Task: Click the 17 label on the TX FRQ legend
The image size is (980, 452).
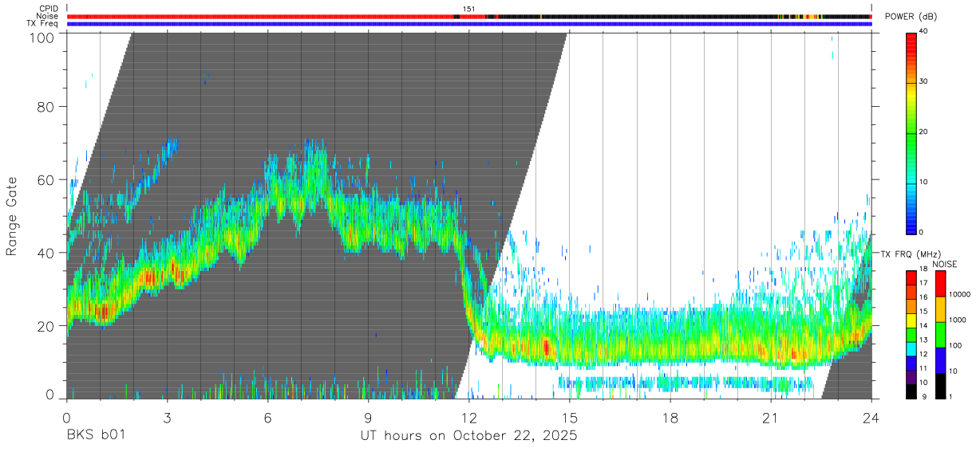Action: pyautogui.click(x=923, y=283)
